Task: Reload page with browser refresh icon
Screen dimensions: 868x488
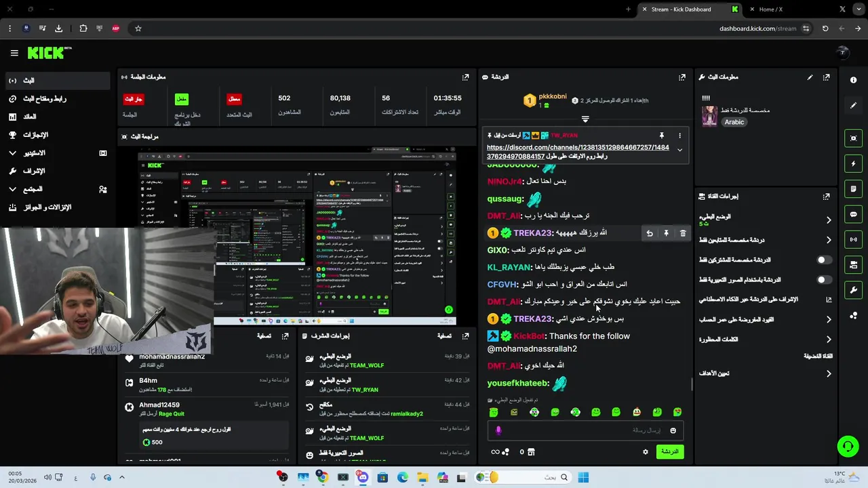Action: [x=825, y=28]
